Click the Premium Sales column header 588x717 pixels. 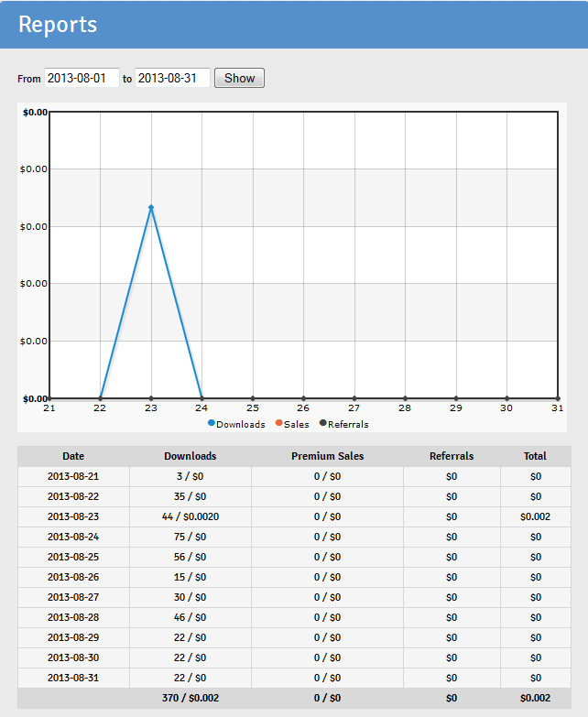(327, 456)
